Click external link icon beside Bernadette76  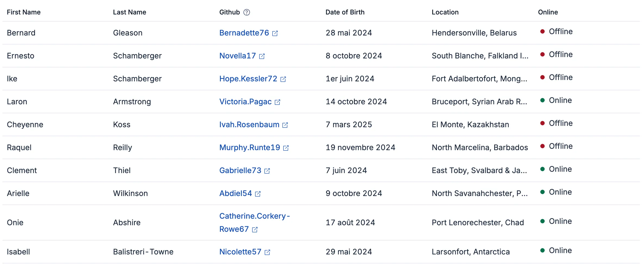point(275,33)
